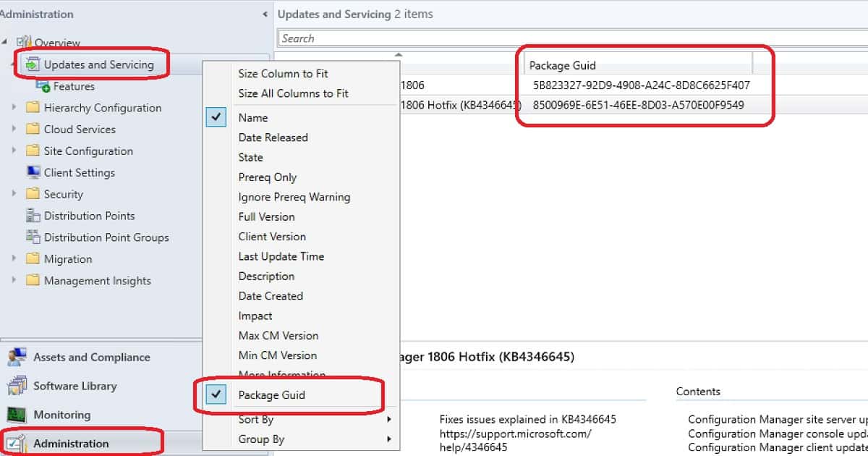This screenshot has height=456, width=868.
Task: Click the Administration workspace icon
Action: pyautogui.click(x=17, y=443)
